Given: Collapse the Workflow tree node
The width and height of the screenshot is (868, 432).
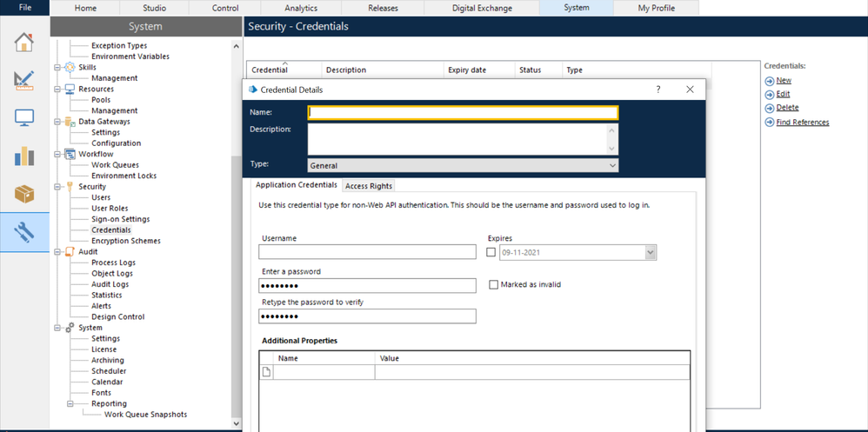Looking at the screenshot, I should [x=57, y=154].
